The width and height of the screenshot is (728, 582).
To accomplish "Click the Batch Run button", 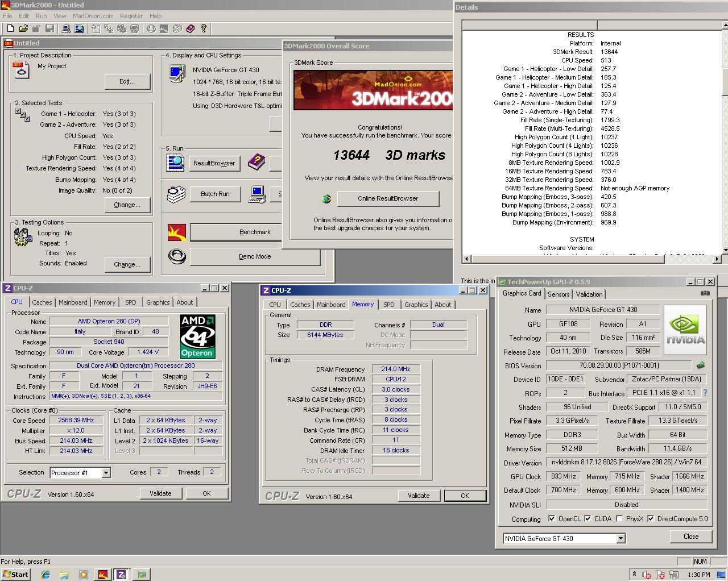I will [215, 194].
